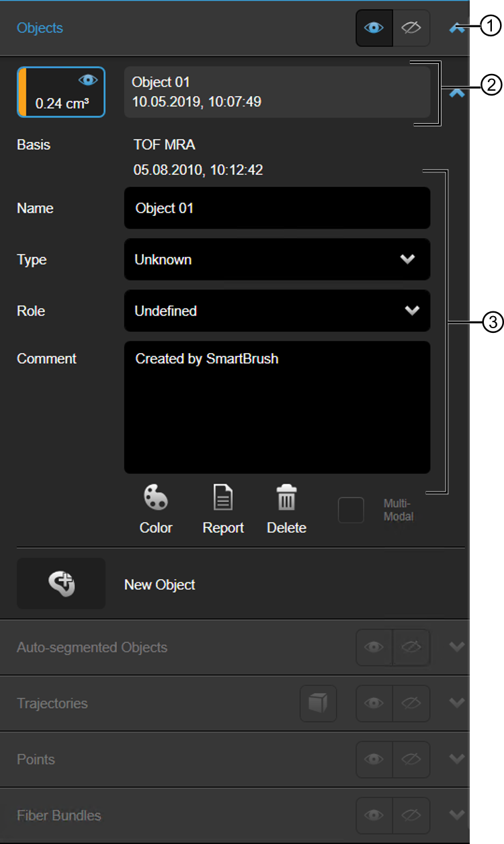Viewport: 504px width, 844px height.
Task: Open the Type dropdown showing Unknown
Action: point(277,260)
